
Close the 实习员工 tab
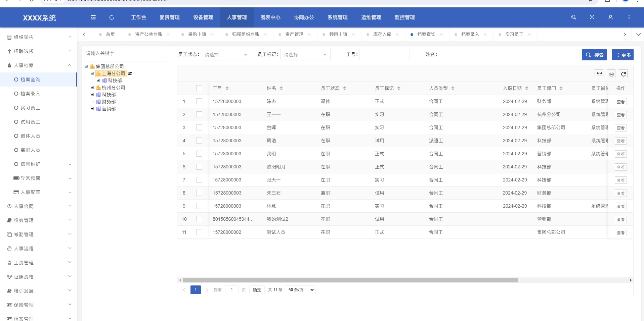pos(529,35)
